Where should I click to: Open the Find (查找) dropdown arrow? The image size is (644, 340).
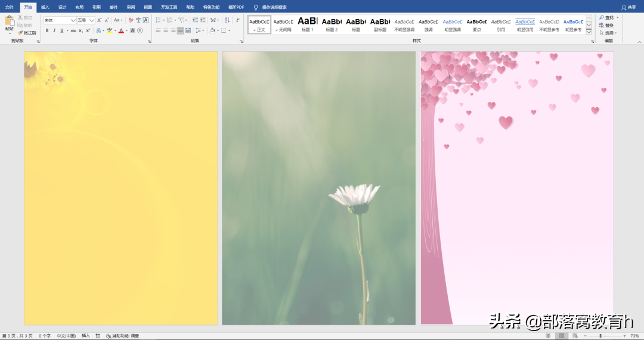point(617,18)
